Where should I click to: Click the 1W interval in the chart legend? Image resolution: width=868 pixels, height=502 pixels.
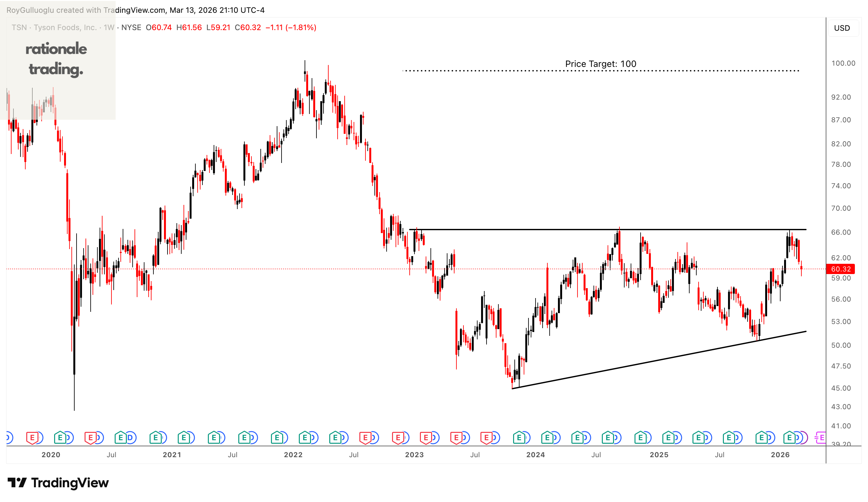coord(109,28)
